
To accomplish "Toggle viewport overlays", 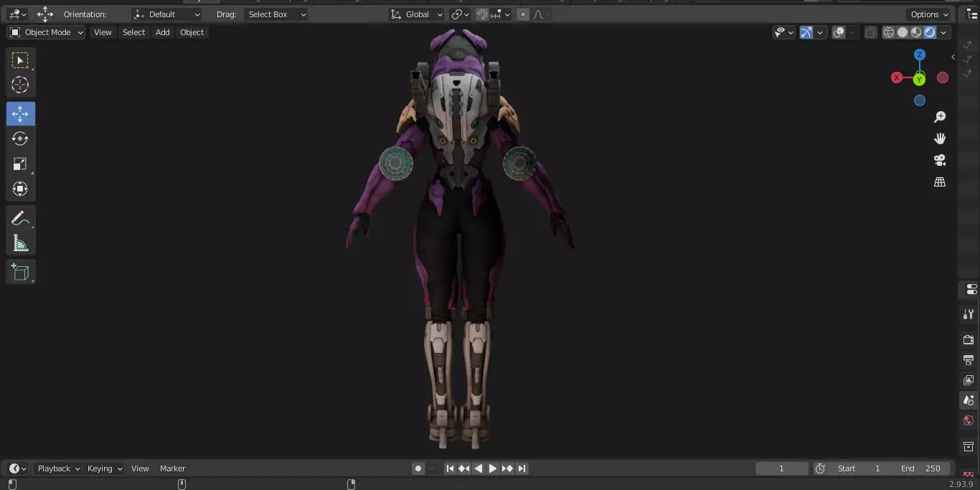I will 839,32.
